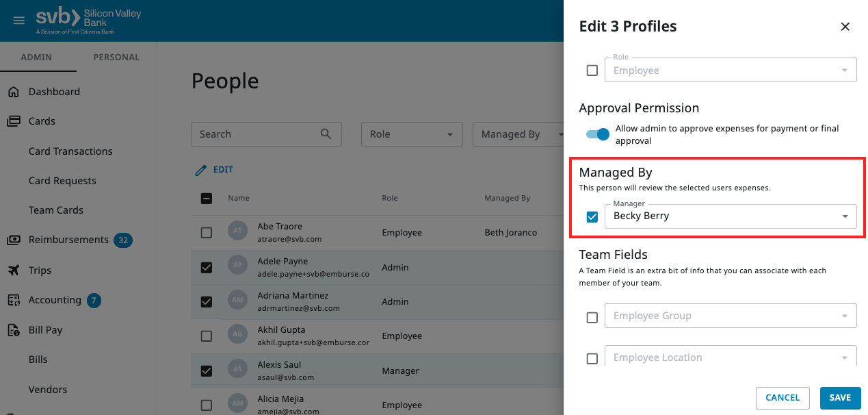868x415 pixels.
Task: Open the Employee Group dropdown
Action: (730, 316)
